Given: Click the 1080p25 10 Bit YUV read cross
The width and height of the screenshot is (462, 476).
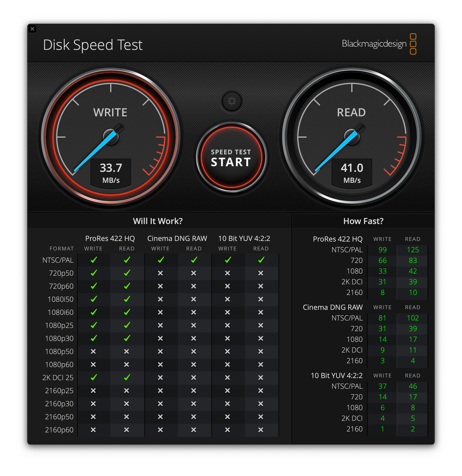Looking at the screenshot, I should tap(261, 325).
